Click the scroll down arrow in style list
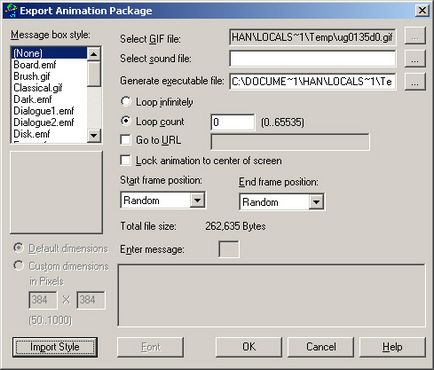 click(94, 135)
